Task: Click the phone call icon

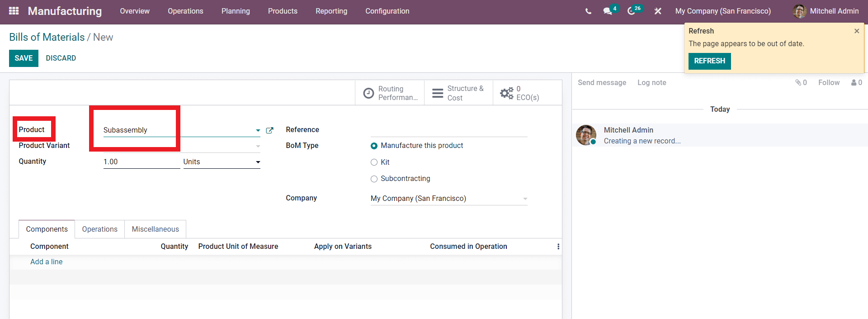Action: pos(588,11)
